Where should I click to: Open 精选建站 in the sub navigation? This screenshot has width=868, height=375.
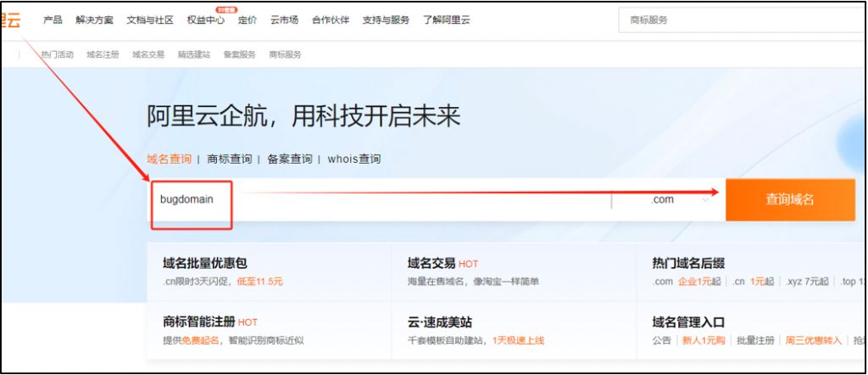click(x=194, y=54)
